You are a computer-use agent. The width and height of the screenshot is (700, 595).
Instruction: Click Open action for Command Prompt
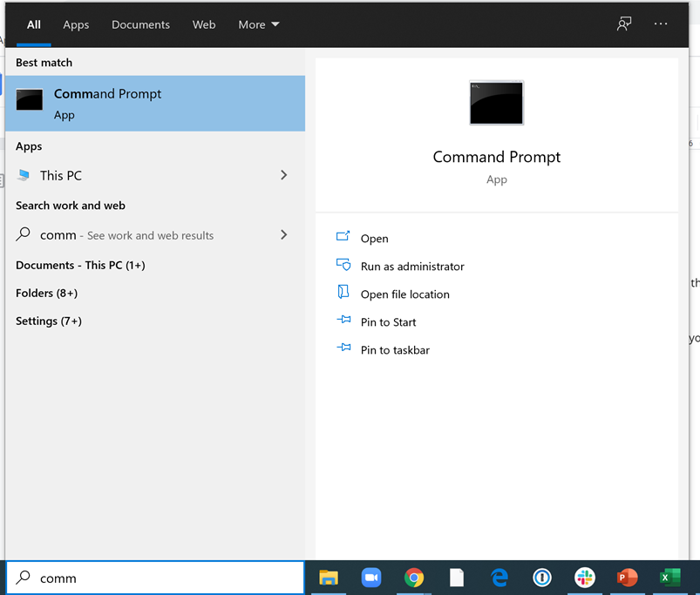(375, 239)
